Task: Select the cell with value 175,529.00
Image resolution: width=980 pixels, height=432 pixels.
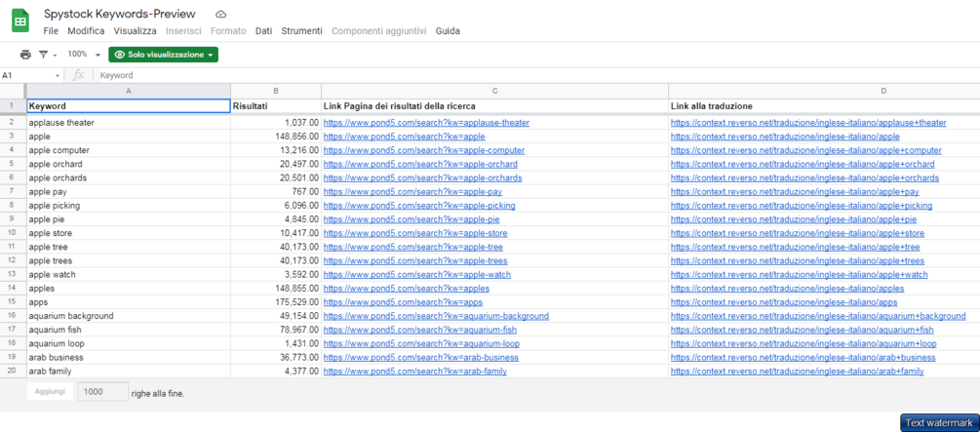Action: (276, 302)
